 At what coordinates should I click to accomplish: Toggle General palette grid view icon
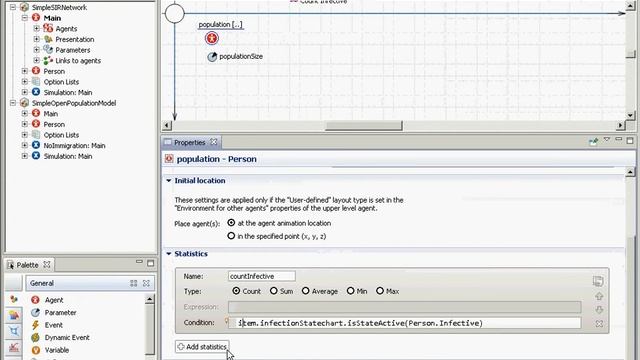[x=133, y=283]
